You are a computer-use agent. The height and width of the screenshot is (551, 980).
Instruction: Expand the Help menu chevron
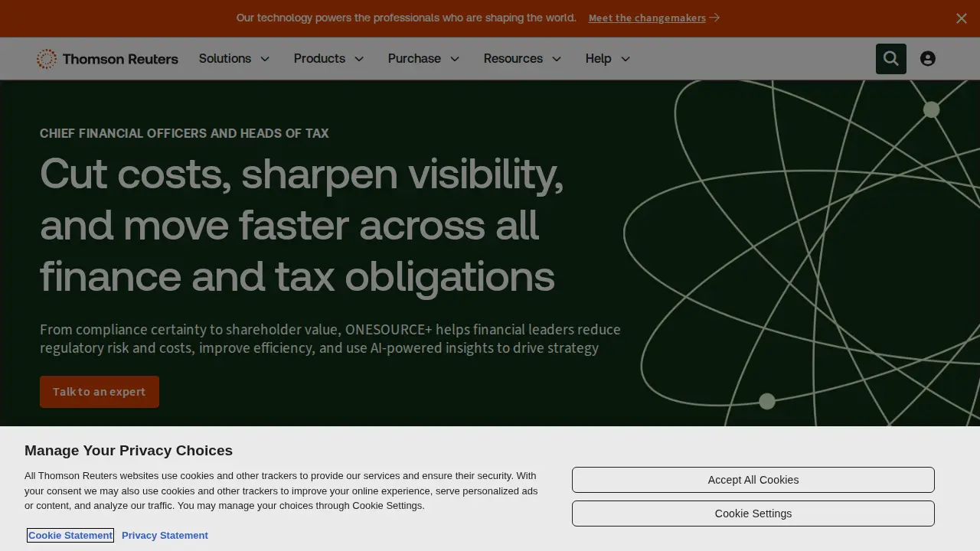626,59
